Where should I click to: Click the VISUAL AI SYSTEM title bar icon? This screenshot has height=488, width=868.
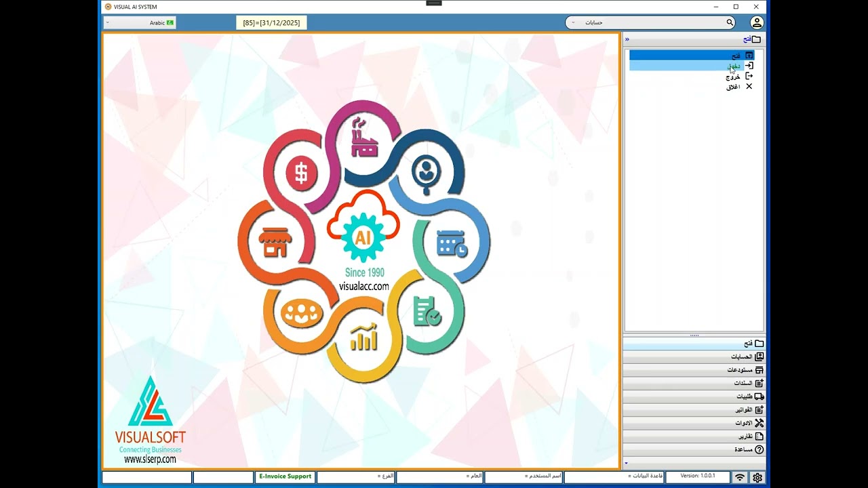click(x=108, y=7)
